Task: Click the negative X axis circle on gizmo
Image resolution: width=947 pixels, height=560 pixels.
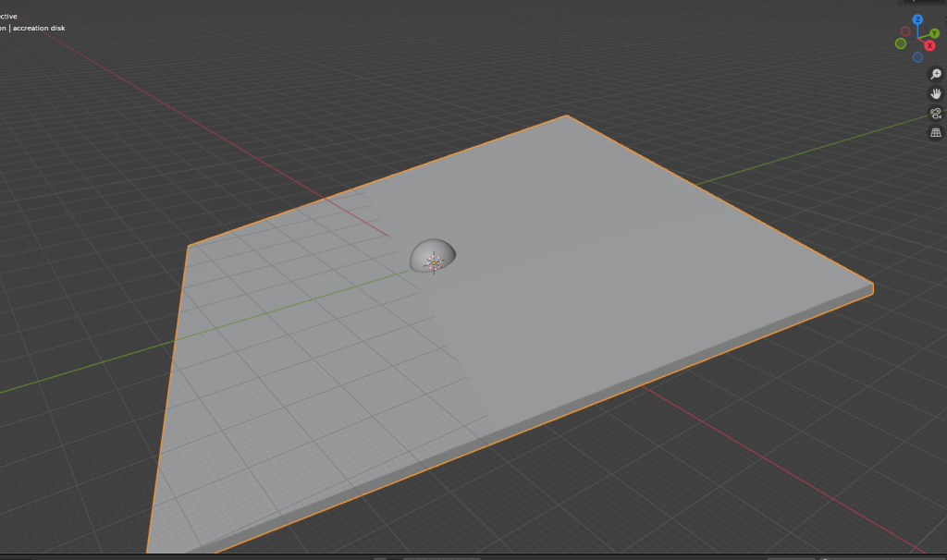Action: [905, 31]
